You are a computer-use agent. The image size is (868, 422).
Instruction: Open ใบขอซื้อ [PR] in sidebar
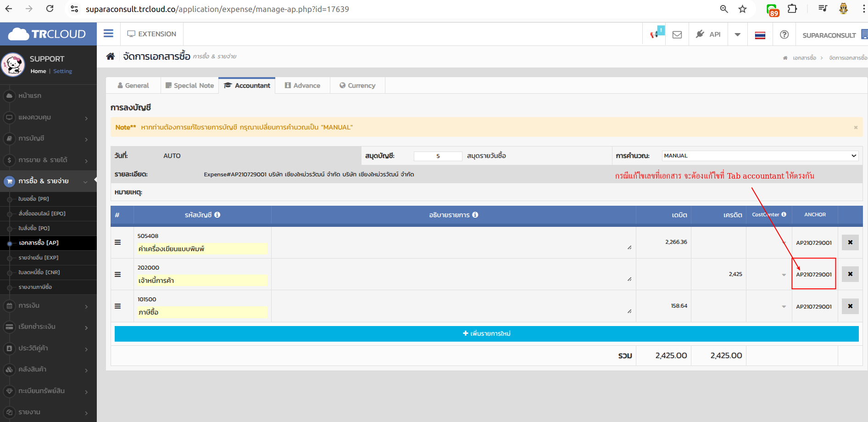(33, 199)
